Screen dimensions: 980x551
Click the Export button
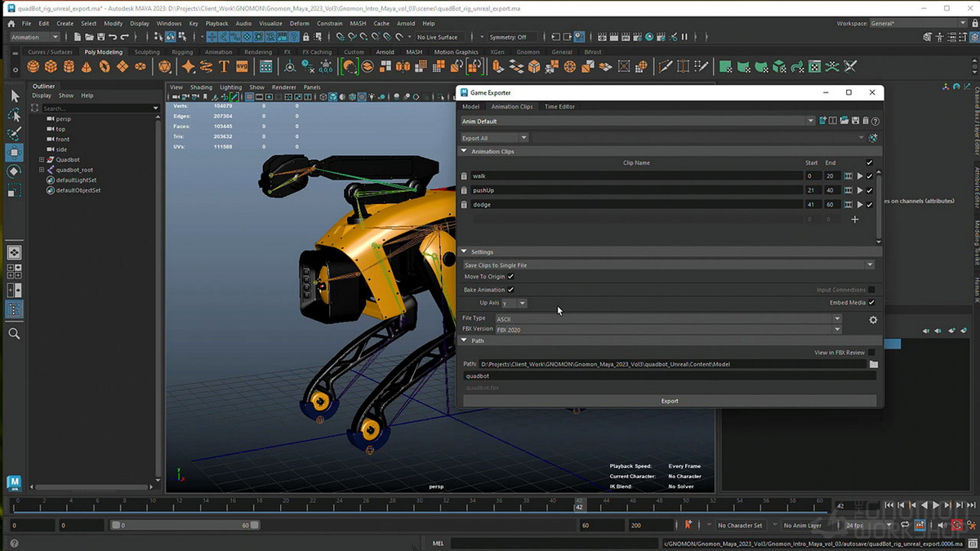[x=670, y=401]
